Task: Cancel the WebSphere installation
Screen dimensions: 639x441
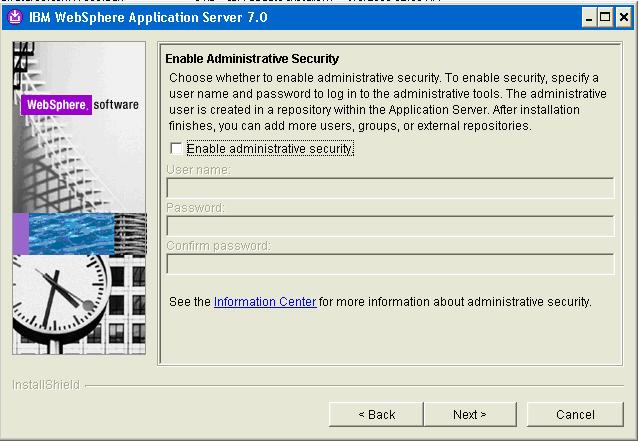Action: [575, 415]
